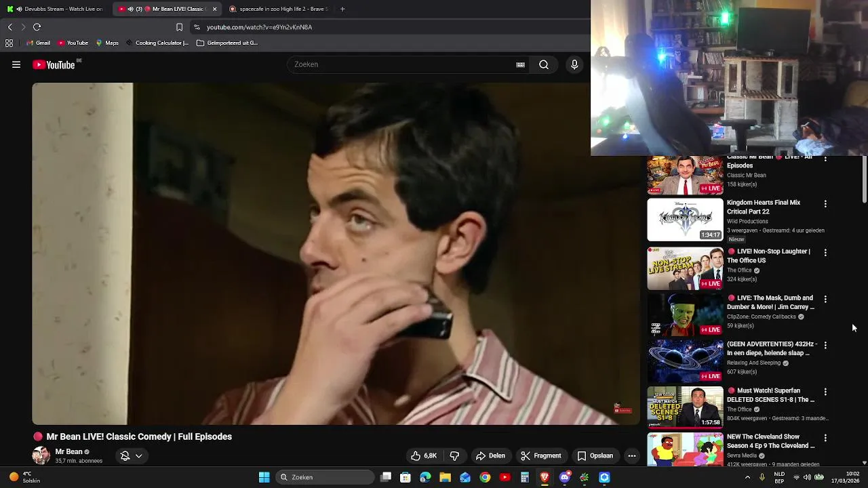Run the YouTube search with the magnifier button
Image resolution: width=868 pixels, height=488 pixels.
click(x=544, y=64)
